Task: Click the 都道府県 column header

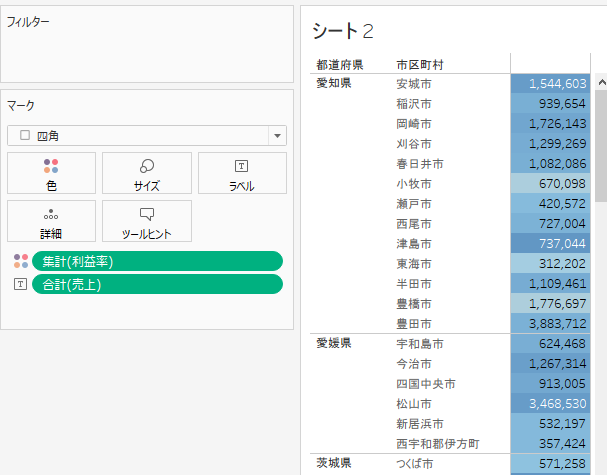Action: coord(339,65)
